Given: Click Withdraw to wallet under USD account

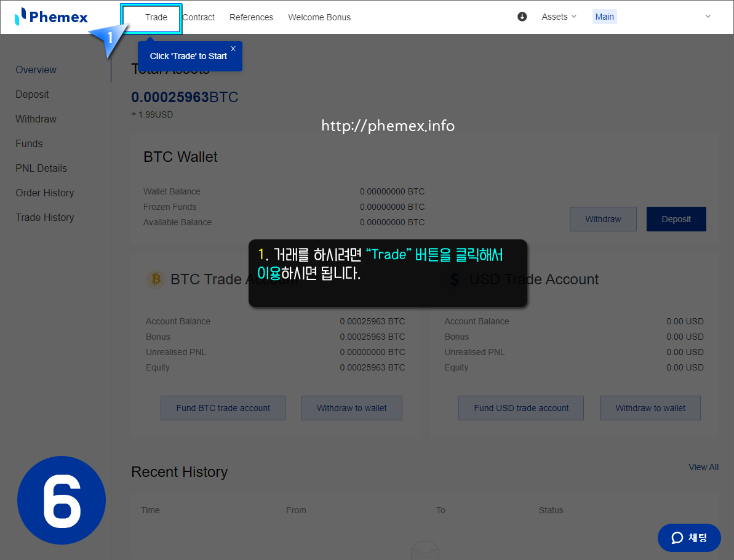Looking at the screenshot, I should click(x=650, y=408).
